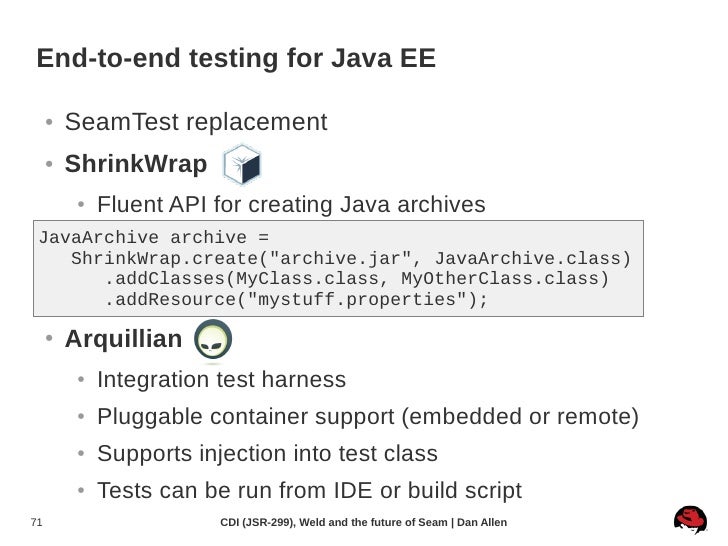Click the Red Hat fedora logo

point(691,520)
